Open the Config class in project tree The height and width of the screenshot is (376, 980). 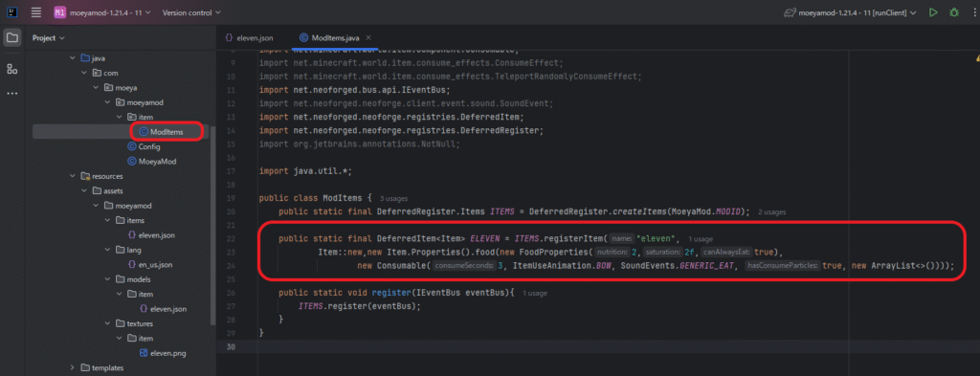pyautogui.click(x=145, y=146)
